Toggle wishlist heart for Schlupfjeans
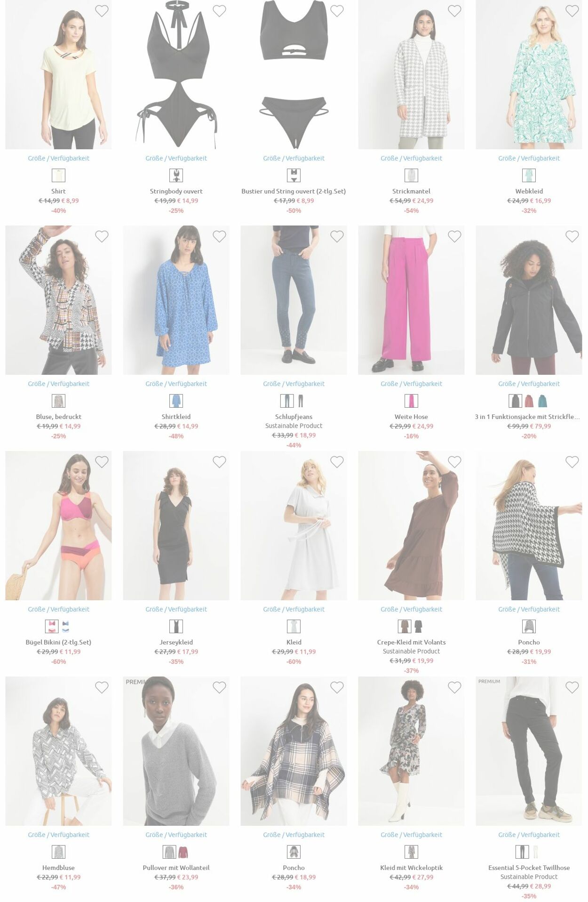Screen dimensions: 588x902 (x=337, y=236)
